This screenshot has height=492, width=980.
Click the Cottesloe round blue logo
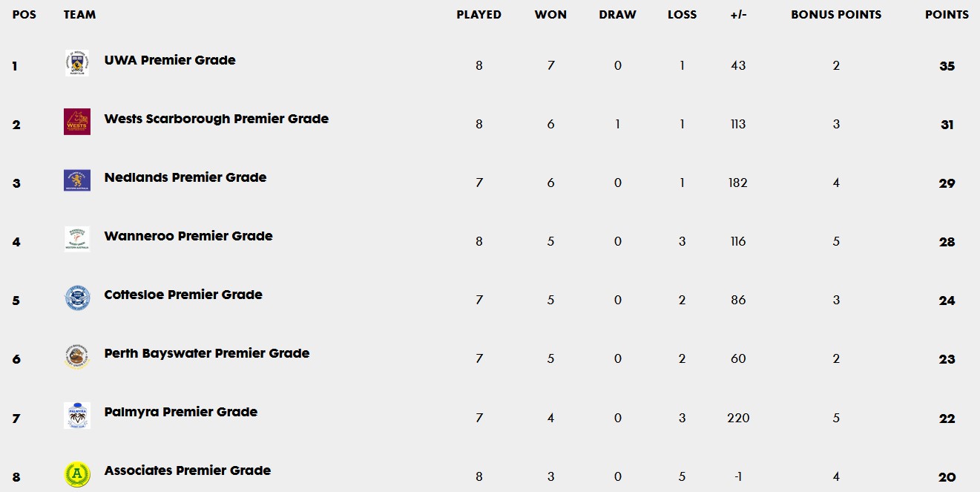(77, 298)
